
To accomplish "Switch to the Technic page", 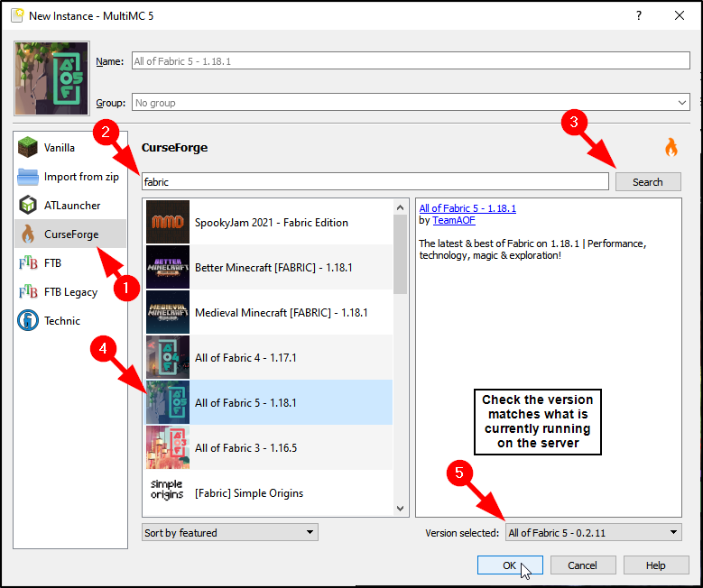I will 70,320.
